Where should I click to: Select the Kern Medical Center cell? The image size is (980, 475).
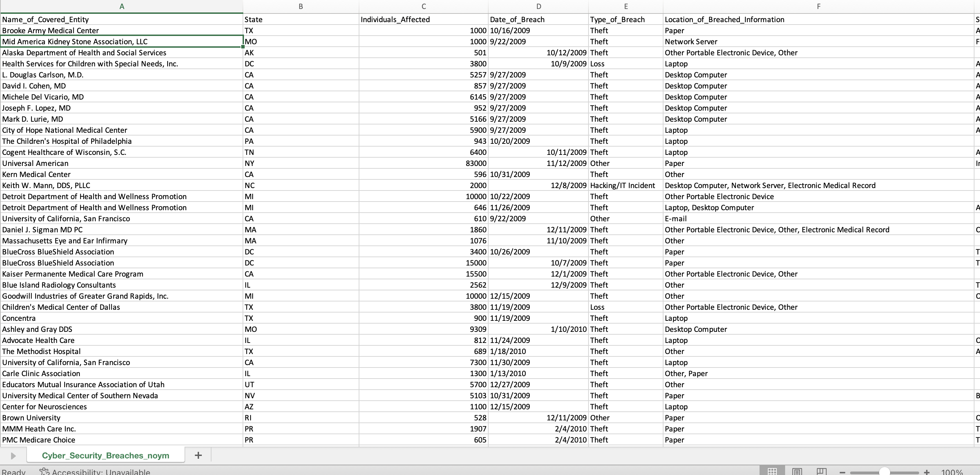122,174
